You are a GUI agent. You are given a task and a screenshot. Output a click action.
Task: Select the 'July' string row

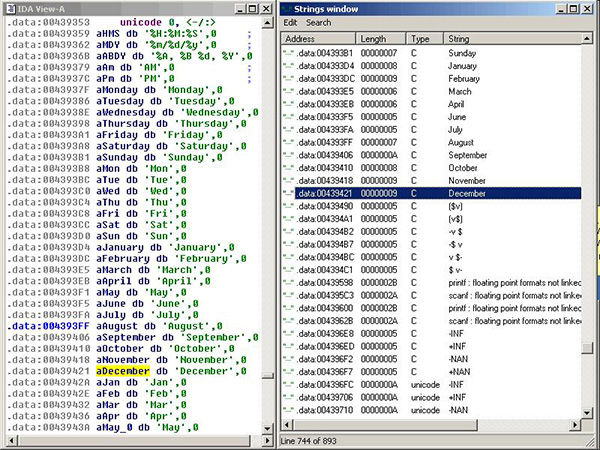[x=432, y=130]
